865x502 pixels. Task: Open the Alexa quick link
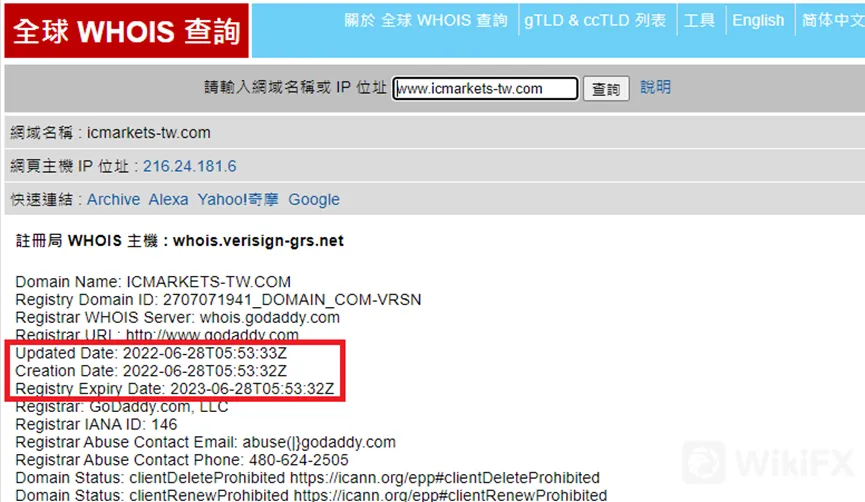point(168,199)
